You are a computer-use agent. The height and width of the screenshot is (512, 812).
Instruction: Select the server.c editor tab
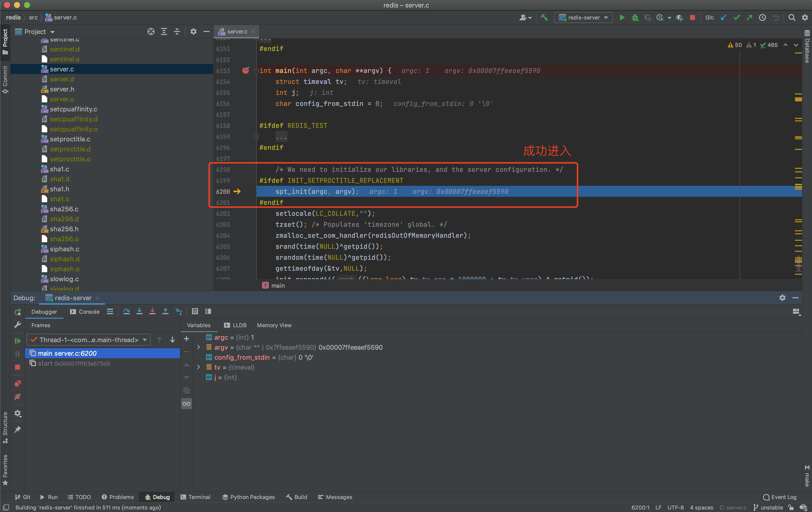click(x=237, y=31)
